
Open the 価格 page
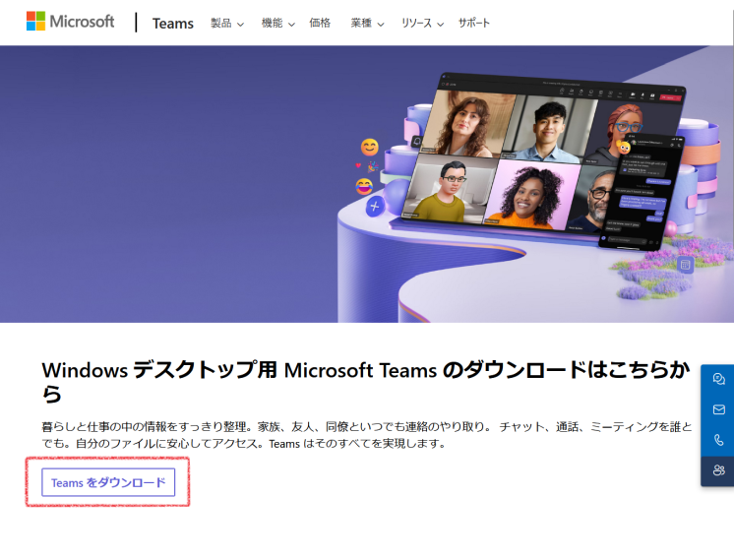point(320,23)
